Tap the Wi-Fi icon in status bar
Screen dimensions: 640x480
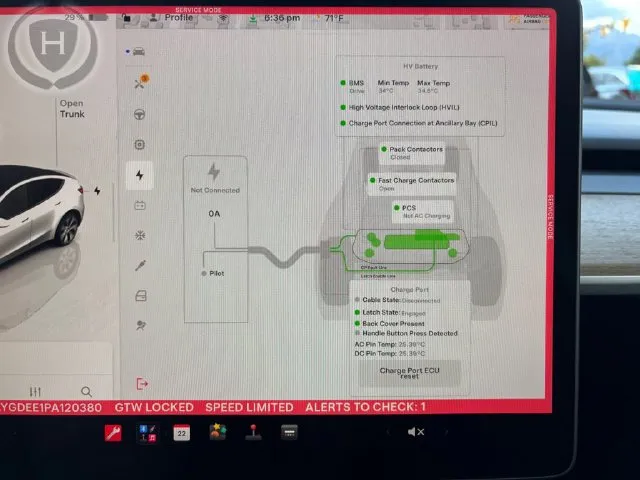point(223,18)
